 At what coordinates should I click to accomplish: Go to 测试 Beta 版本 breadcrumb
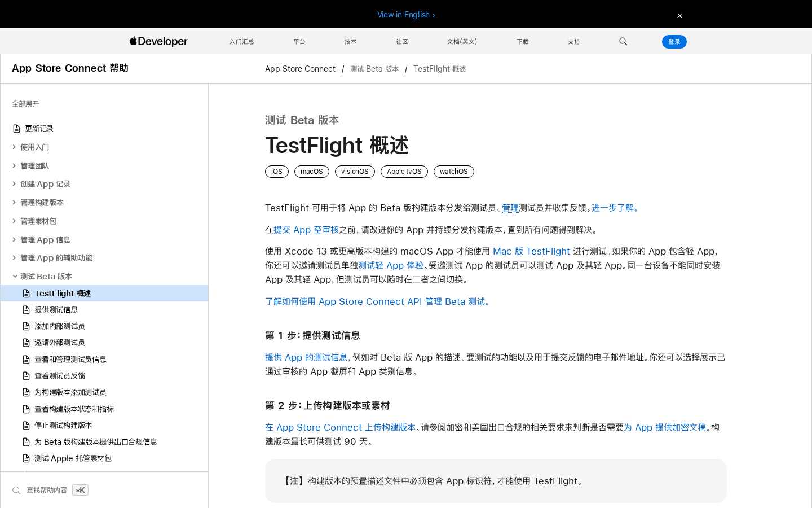(x=374, y=69)
